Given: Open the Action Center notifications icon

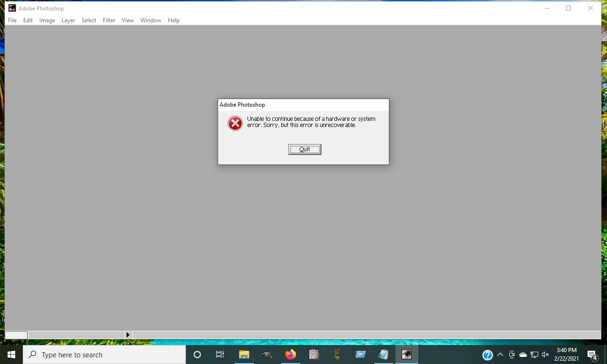Looking at the screenshot, I should click(592, 355).
